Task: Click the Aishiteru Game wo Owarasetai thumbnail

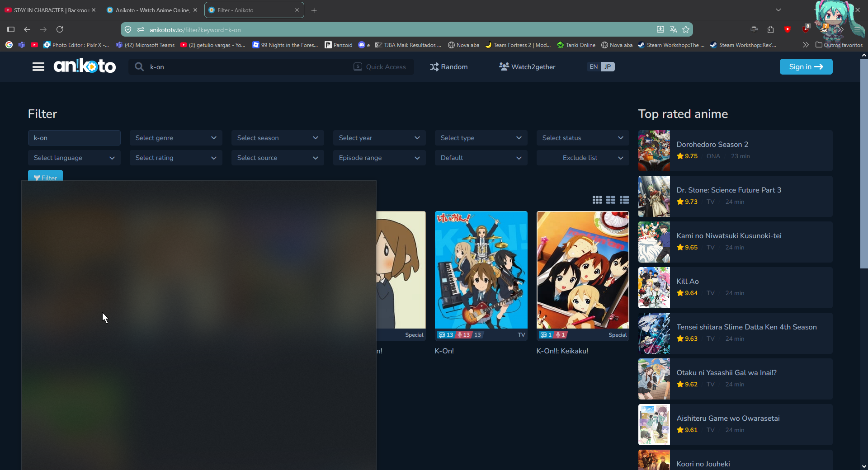Action: coord(654,425)
